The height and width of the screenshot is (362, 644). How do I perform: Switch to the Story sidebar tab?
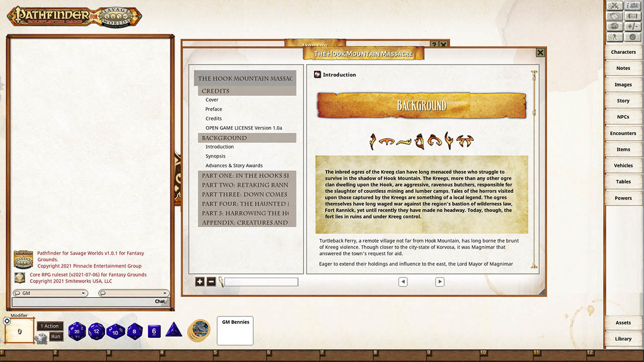623,101
